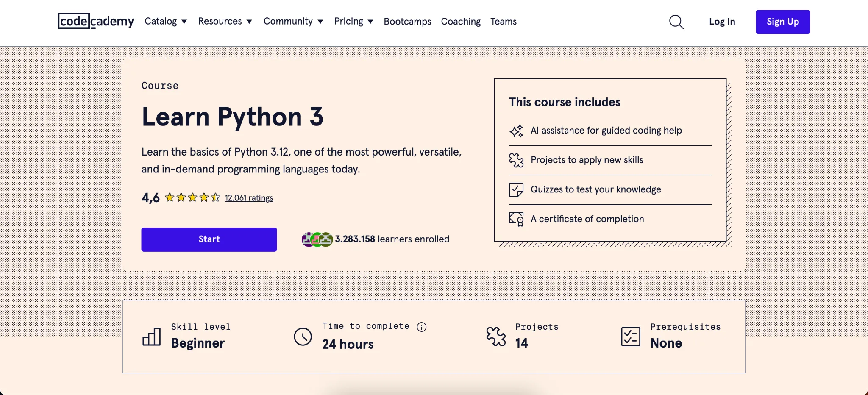Screen dimensions: 868x395
Task: Click the 4,6 rating score
Action: (x=150, y=198)
